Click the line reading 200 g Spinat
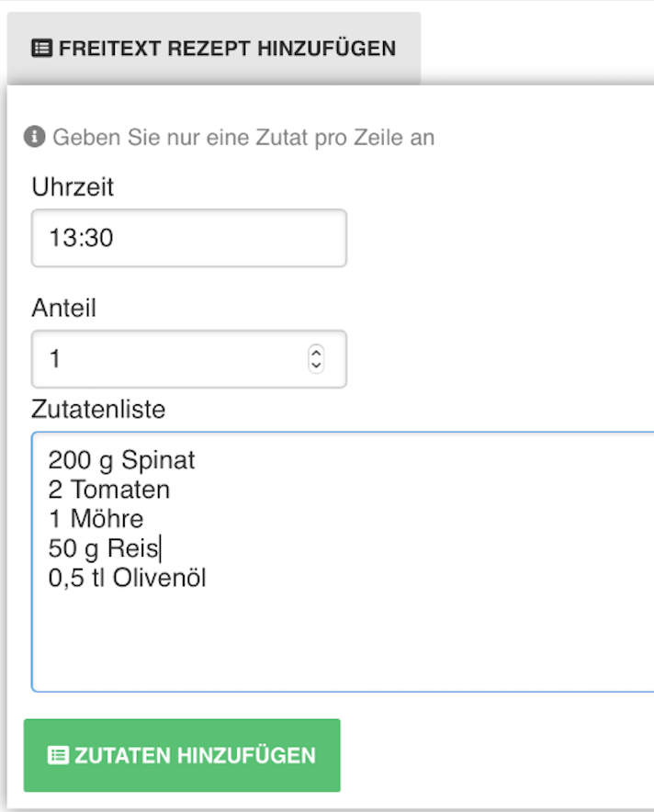 (x=120, y=460)
